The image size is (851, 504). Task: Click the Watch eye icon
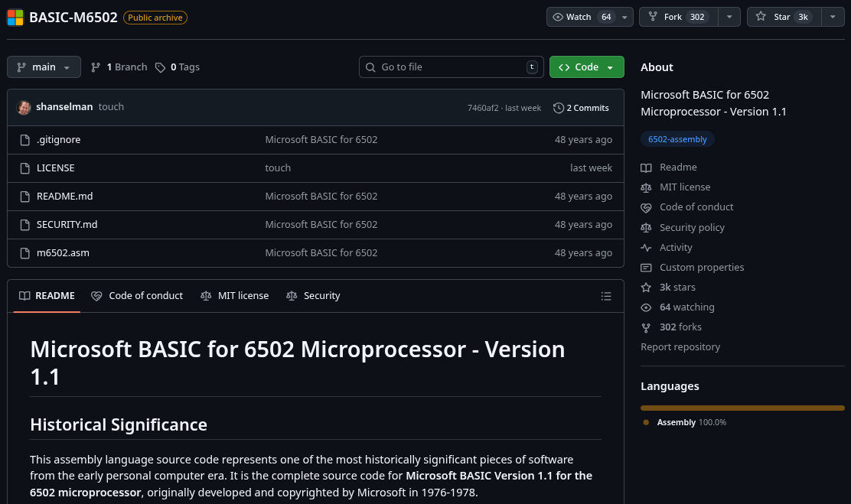coord(559,16)
